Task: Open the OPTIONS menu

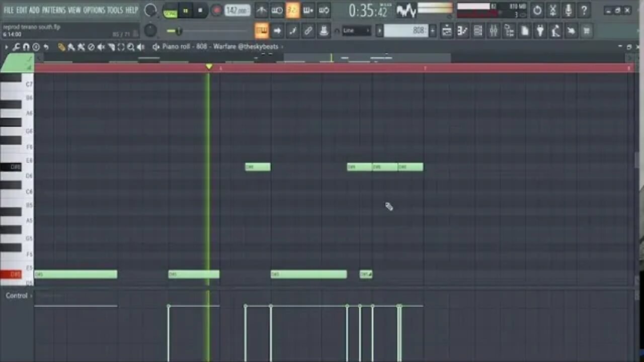Action: [94, 10]
